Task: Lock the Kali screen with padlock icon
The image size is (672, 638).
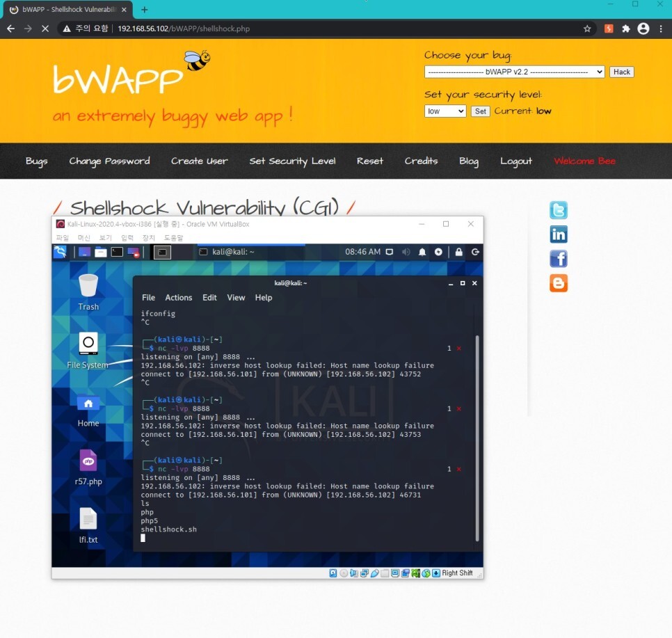Action: 458,252
